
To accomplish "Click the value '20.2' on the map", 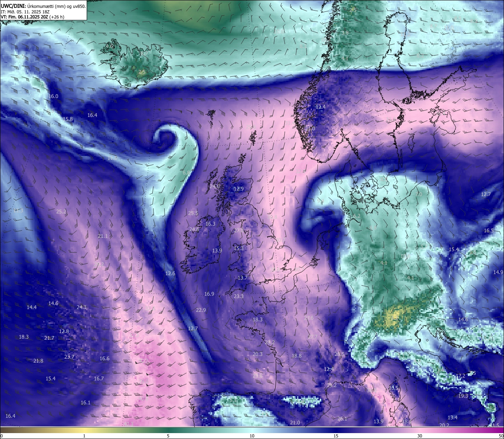I will pyautogui.click(x=444, y=425).
